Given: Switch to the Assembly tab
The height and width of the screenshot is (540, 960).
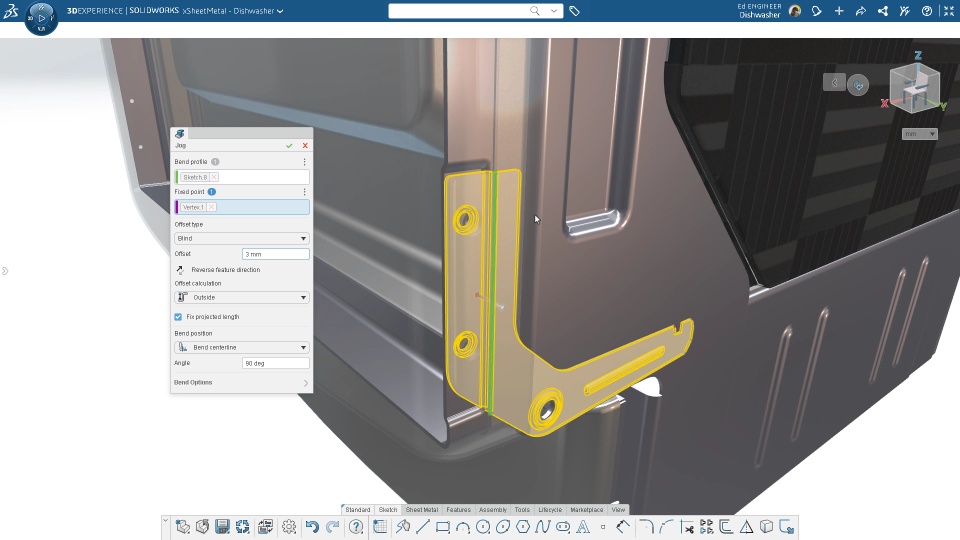Looking at the screenshot, I should point(493,509).
